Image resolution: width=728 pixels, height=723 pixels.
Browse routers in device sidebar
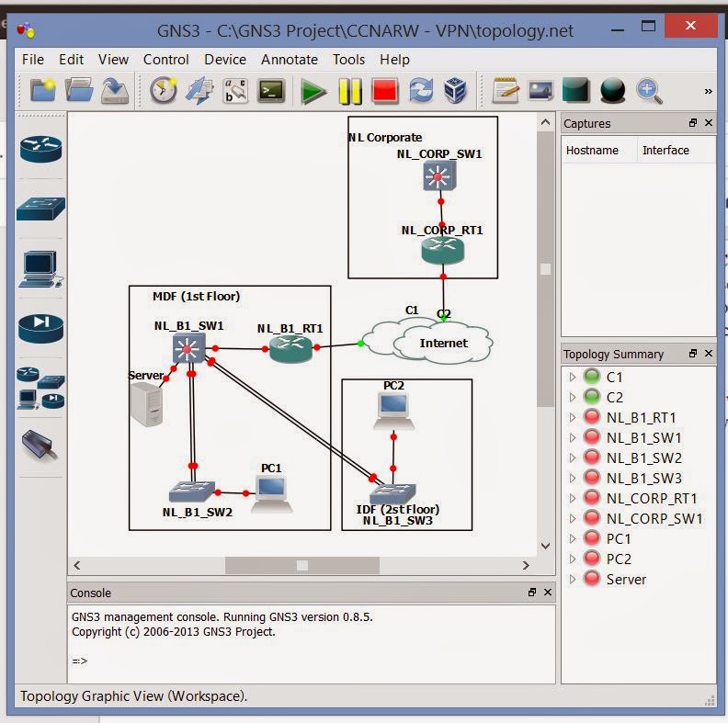pos(40,150)
